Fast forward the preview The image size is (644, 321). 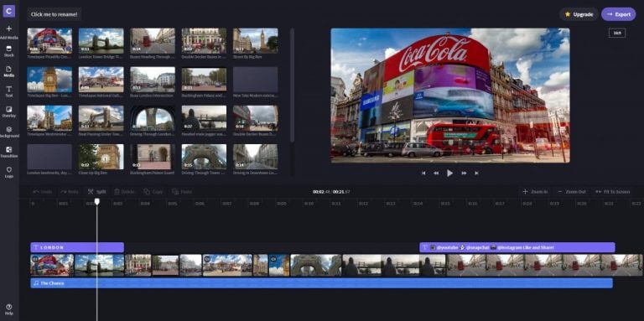464,173
